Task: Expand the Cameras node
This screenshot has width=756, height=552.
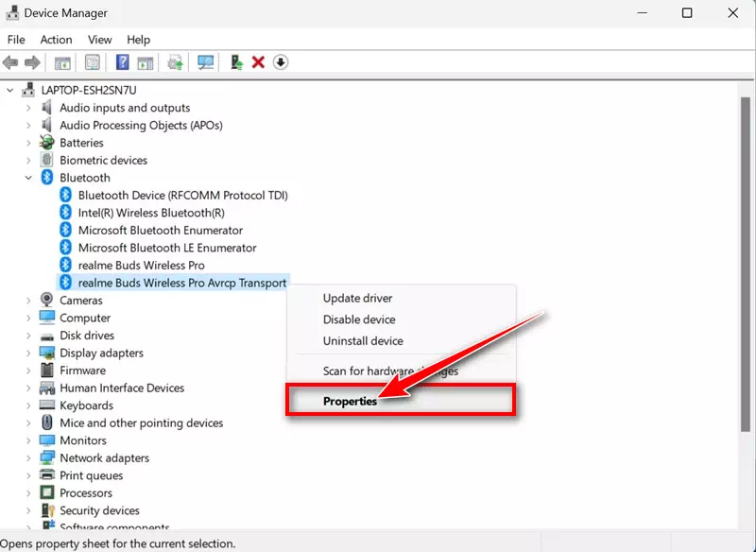Action: 28,301
